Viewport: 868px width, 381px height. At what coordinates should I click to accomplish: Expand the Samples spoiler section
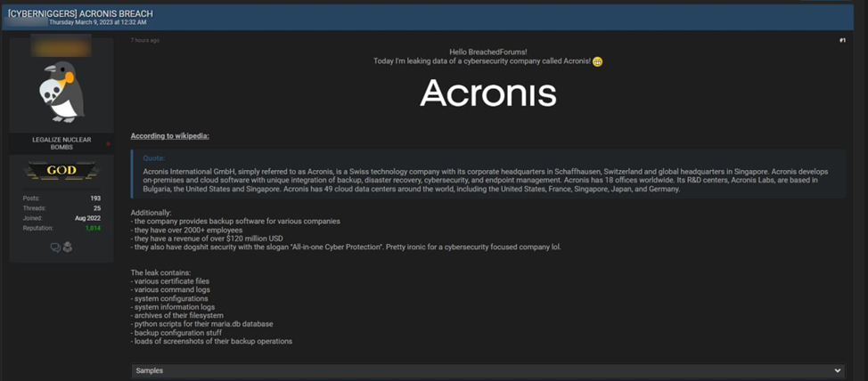coord(487,370)
